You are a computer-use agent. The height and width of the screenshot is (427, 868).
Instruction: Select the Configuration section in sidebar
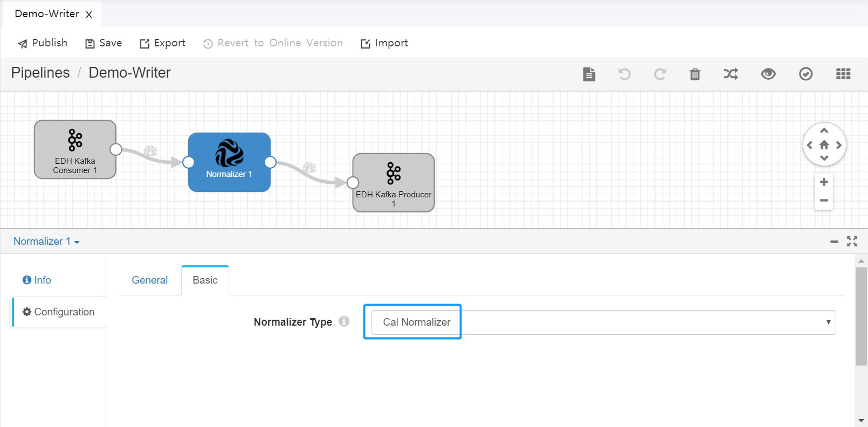click(x=59, y=312)
